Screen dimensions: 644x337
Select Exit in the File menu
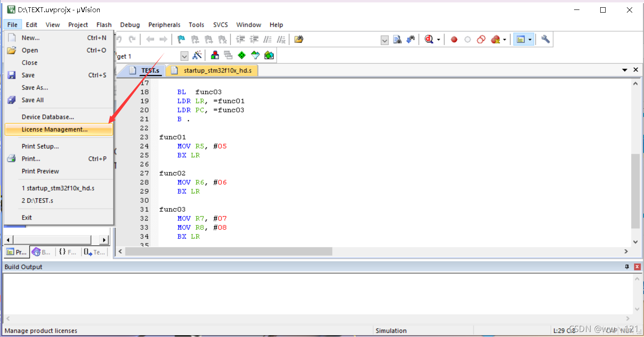pyautogui.click(x=58, y=218)
